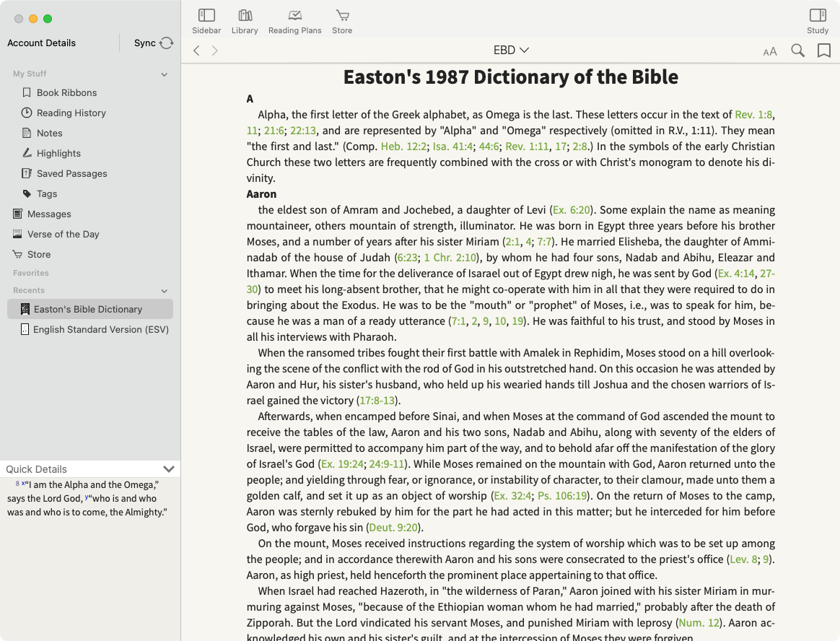Open Account Details
This screenshot has height=641, width=840.
(41, 43)
